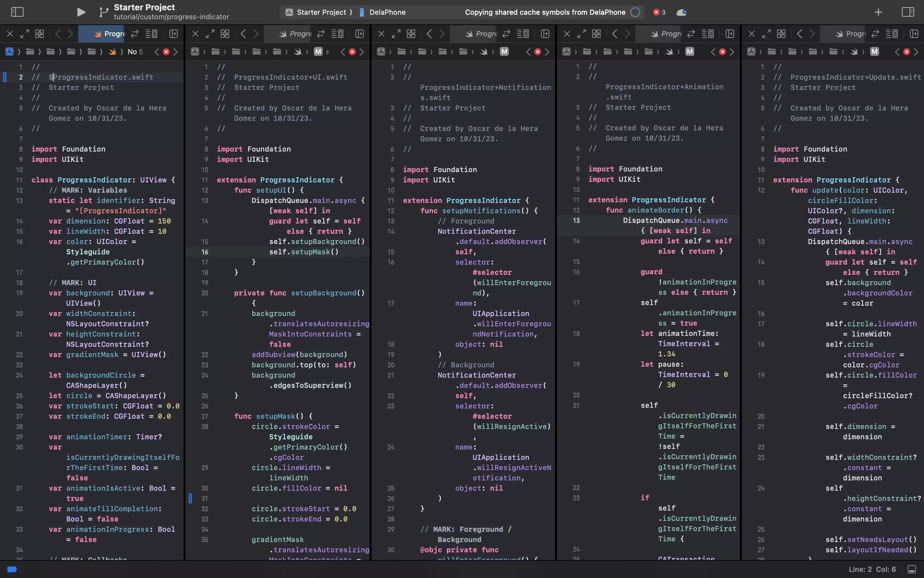This screenshot has width=924, height=578.
Task: Click line number 16 in ProgressIndicator+UI gutter
Action: point(205,251)
